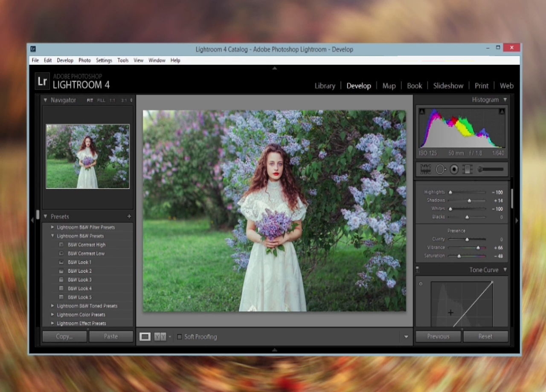Apply the B&W Look 4 preset
546x392 pixels.
(x=79, y=288)
